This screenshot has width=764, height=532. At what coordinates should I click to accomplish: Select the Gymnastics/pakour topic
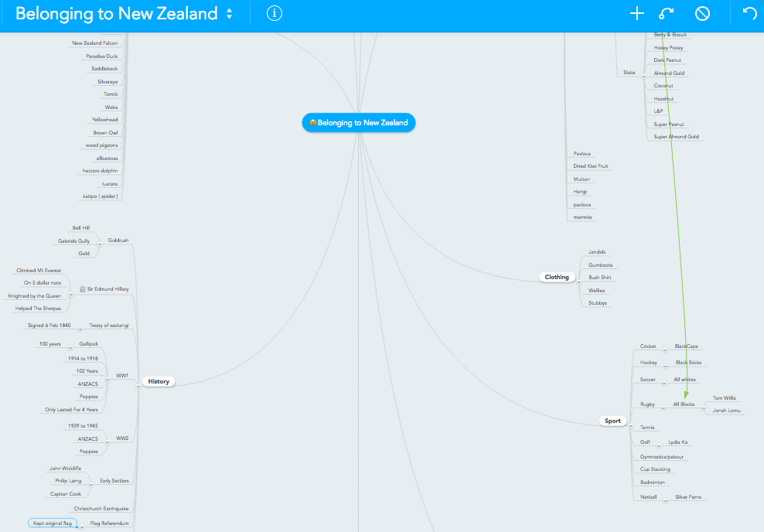pos(662,457)
